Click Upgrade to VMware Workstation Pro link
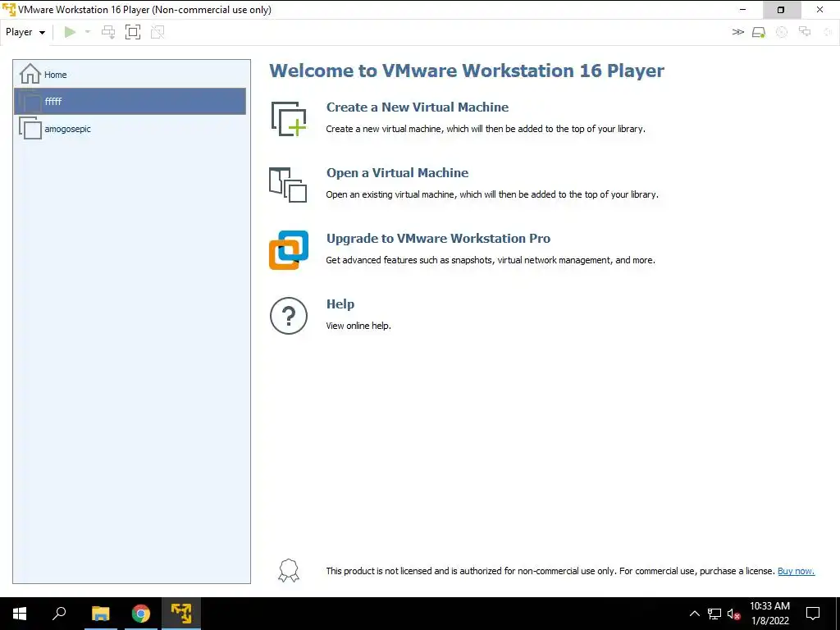 [438, 239]
